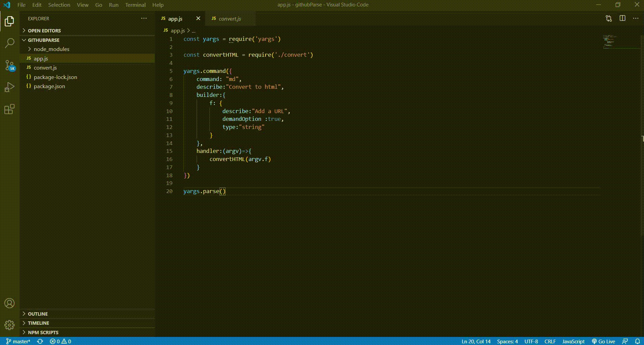This screenshot has width=644, height=345.
Task: Click the 'builder' property on line 8
Action: coord(208,95)
